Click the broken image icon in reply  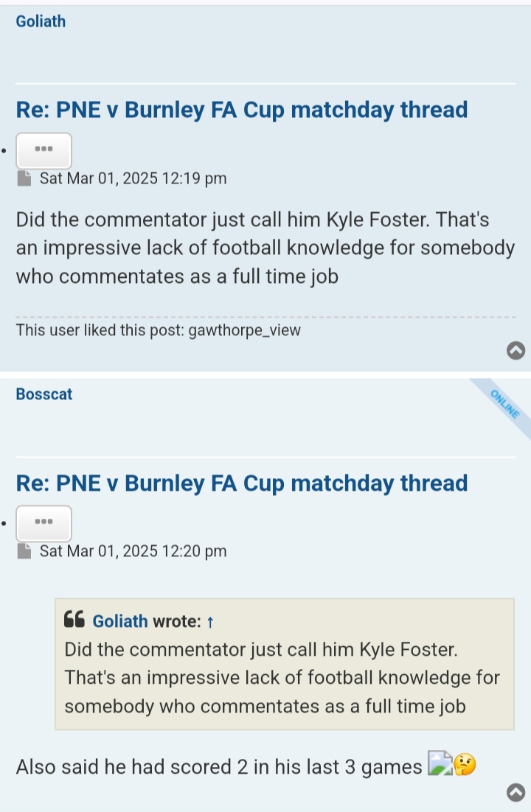point(440,763)
